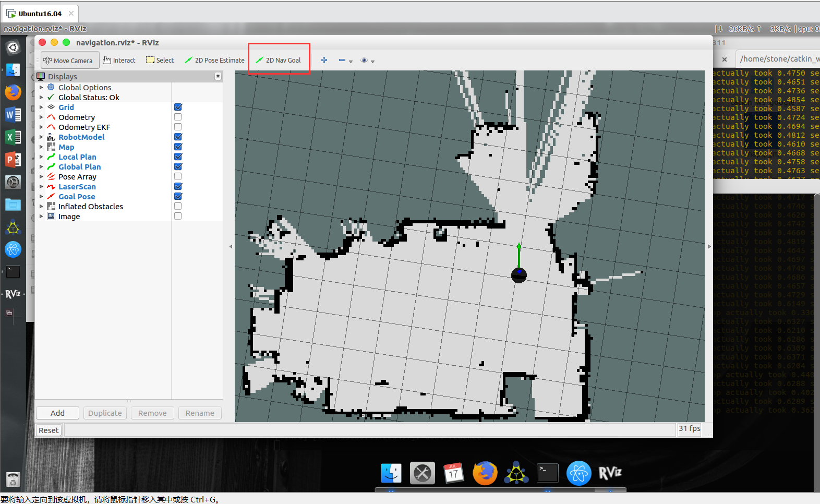820x504 pixels.
Task: Click the Reset button
Action: [49, 430]
